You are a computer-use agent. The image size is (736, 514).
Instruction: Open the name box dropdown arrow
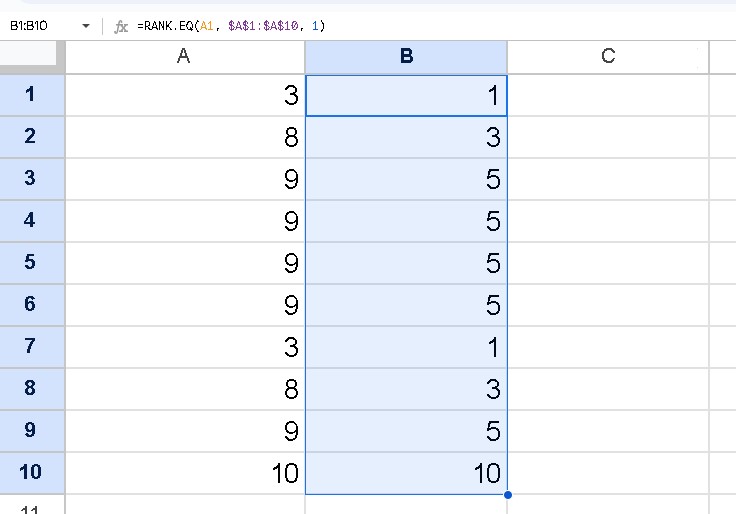(85, 25)
